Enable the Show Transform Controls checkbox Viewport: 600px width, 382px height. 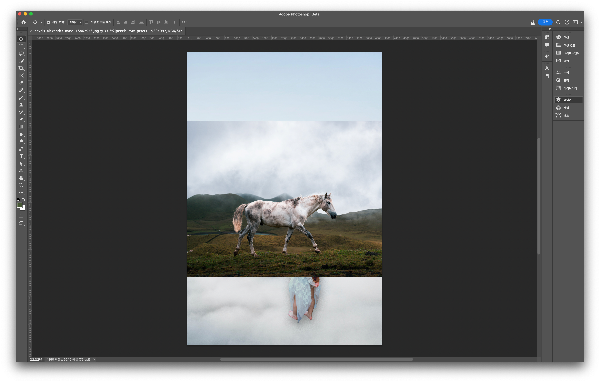[x=86, y=22]
